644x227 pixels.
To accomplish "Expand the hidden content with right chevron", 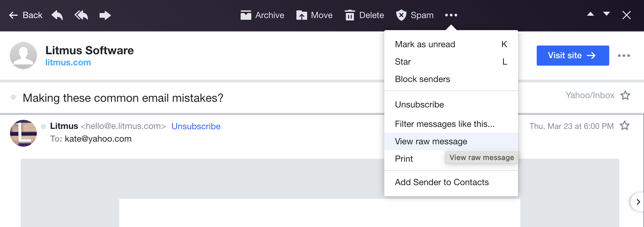I will click(638, 202).
